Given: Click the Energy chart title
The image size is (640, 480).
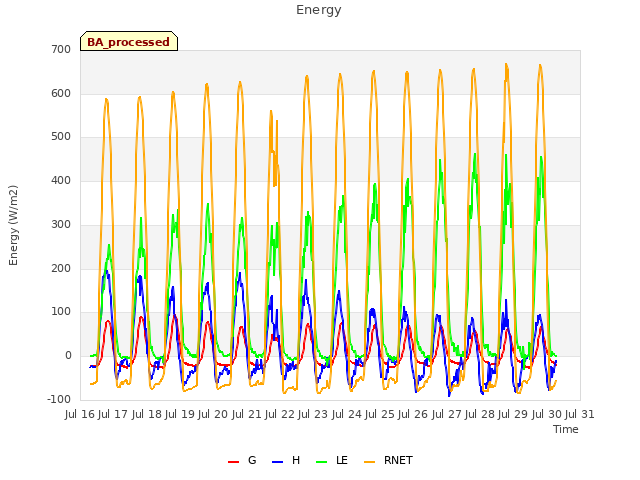Looking at the screenshot, I should (318, 10).
